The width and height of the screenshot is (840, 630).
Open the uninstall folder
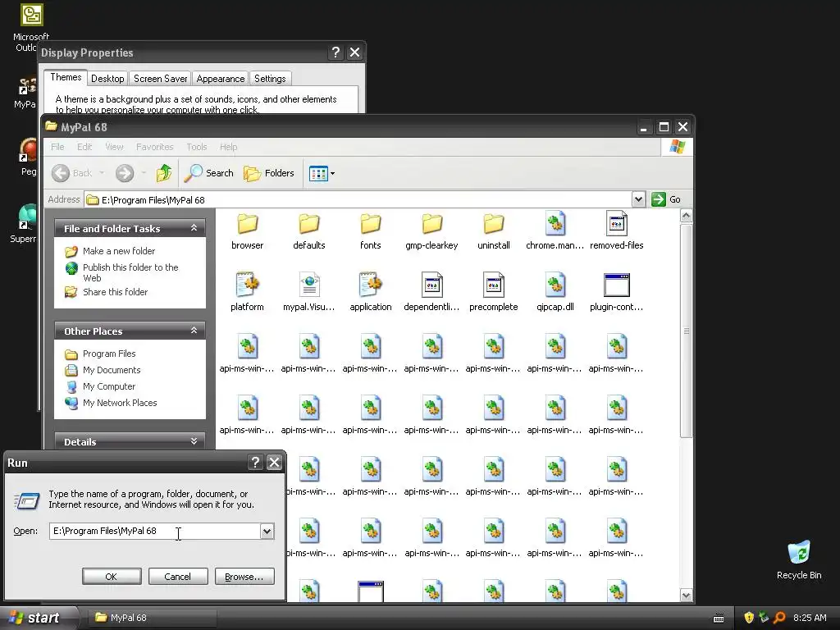pos(493,231)
